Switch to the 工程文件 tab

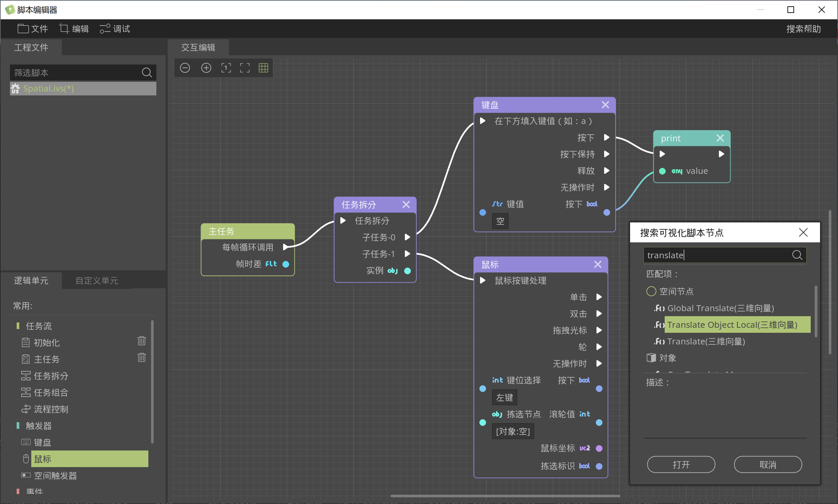(x=31, y=47)
